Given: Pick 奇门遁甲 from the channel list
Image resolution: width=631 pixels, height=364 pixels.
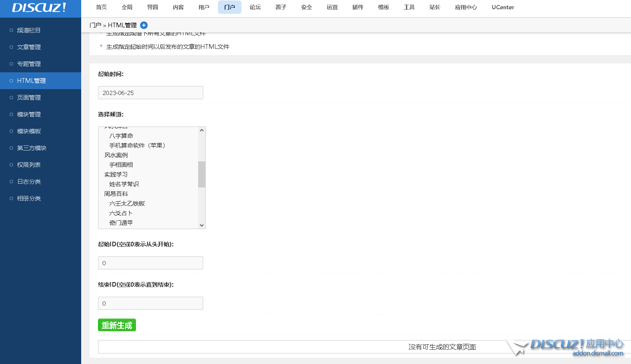Looking at the screenshot, I should (121, 223).
